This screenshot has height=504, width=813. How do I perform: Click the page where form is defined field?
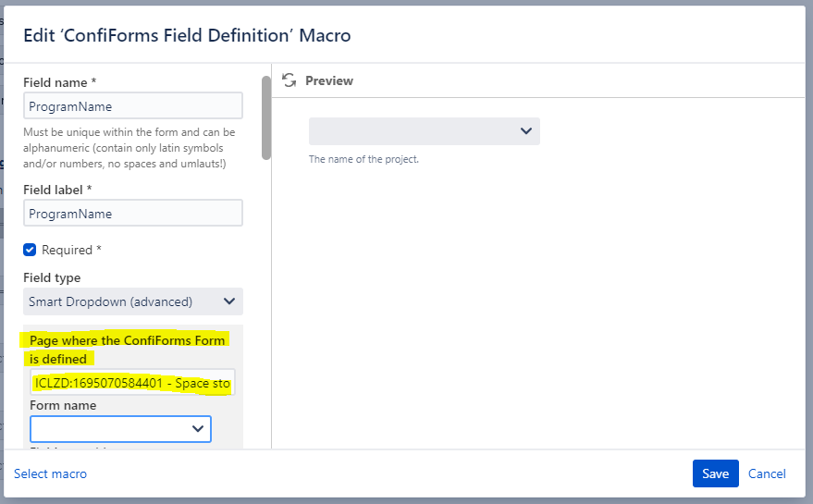[132, 383]
